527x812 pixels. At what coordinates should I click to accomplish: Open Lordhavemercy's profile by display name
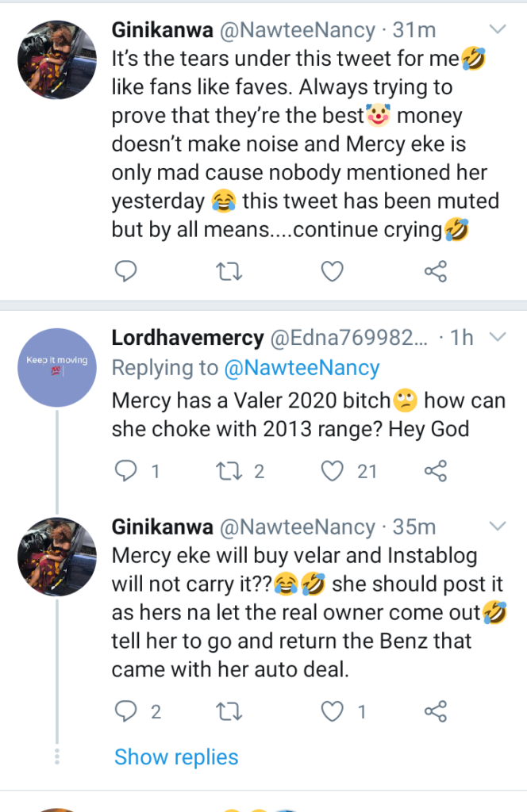[x=187, y=338]
